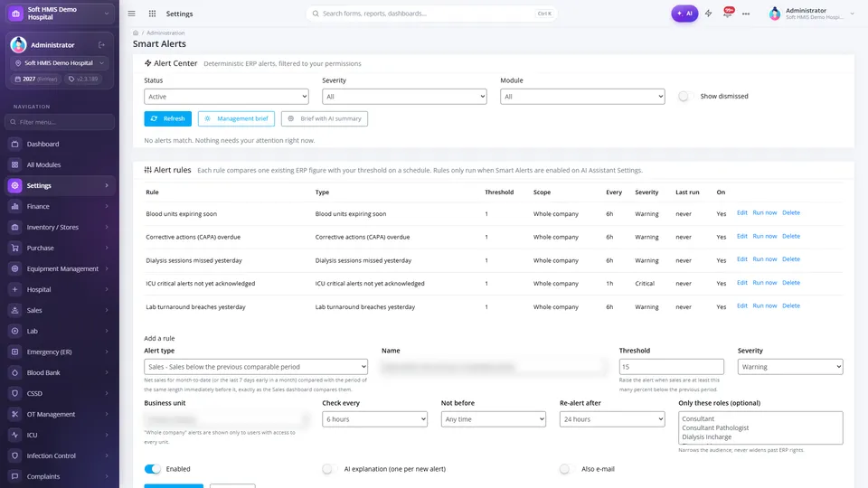Click the Equipment Management sidebar icon

pyautogui.click(x=15, y=268)
